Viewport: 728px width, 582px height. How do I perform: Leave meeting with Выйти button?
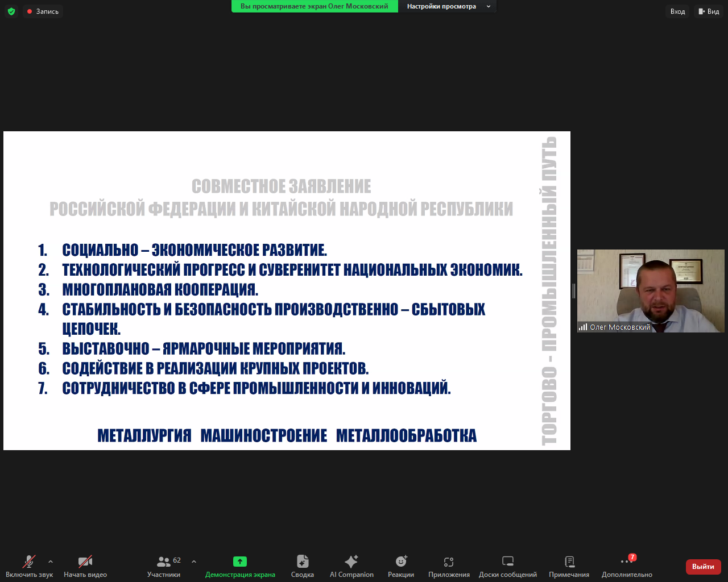[x=703, y=567]
